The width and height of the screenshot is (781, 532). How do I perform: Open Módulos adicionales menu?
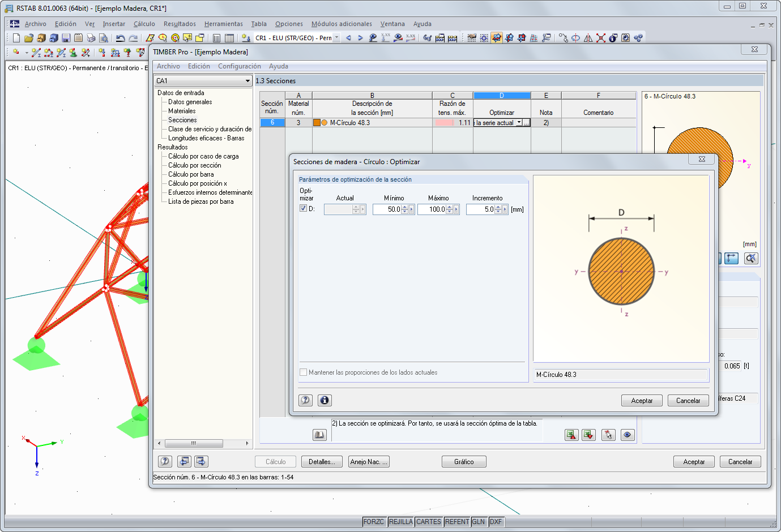(x=342, y=24)
